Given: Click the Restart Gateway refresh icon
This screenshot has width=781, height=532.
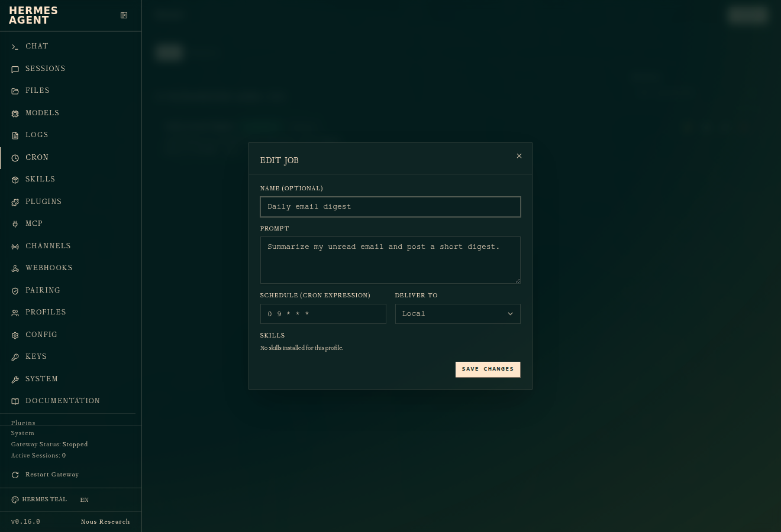Looking at the screenshot, I should pos(15,475).
